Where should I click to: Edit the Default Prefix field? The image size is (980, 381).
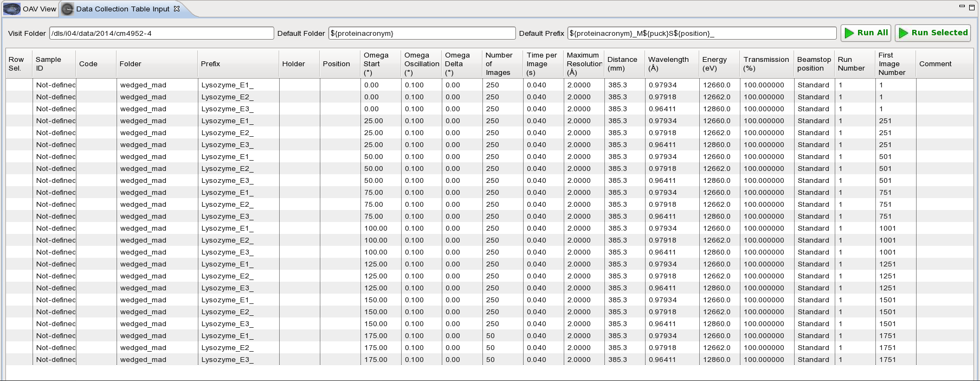pyautogui.click(x=702, y=33)
